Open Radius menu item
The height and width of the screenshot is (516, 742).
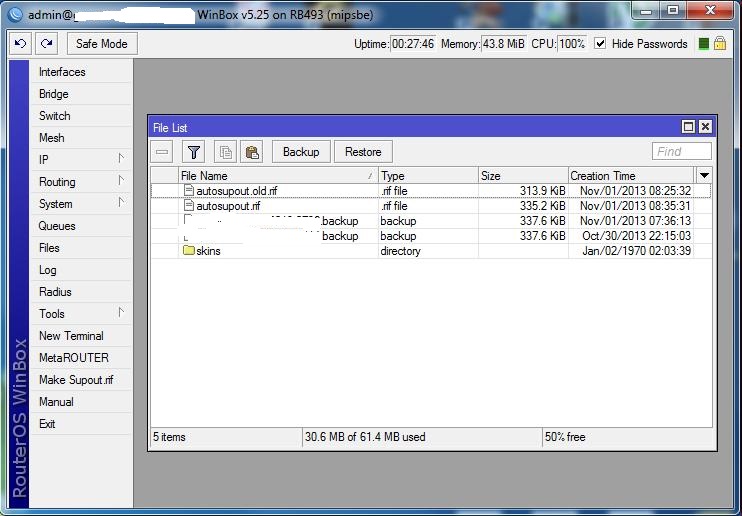click(81, 292)
